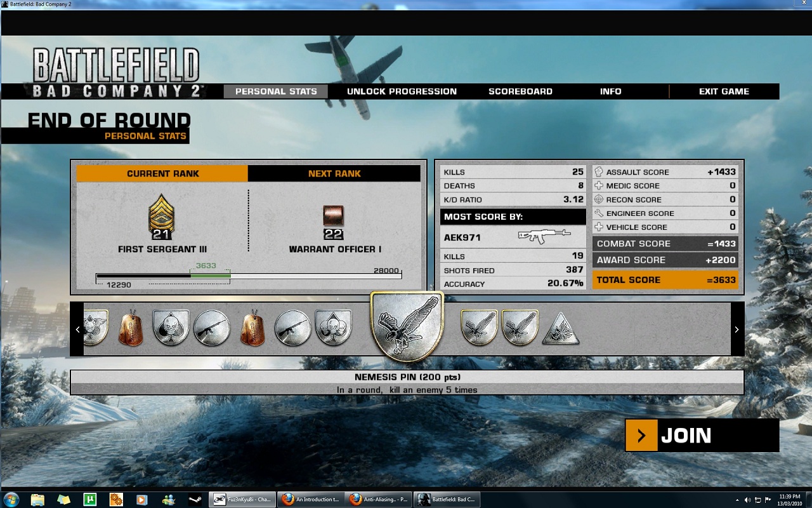The image size is (812, 508).
Task: Click the 'ACCURACY' 20.67% row
Action: tap(513, 284)
